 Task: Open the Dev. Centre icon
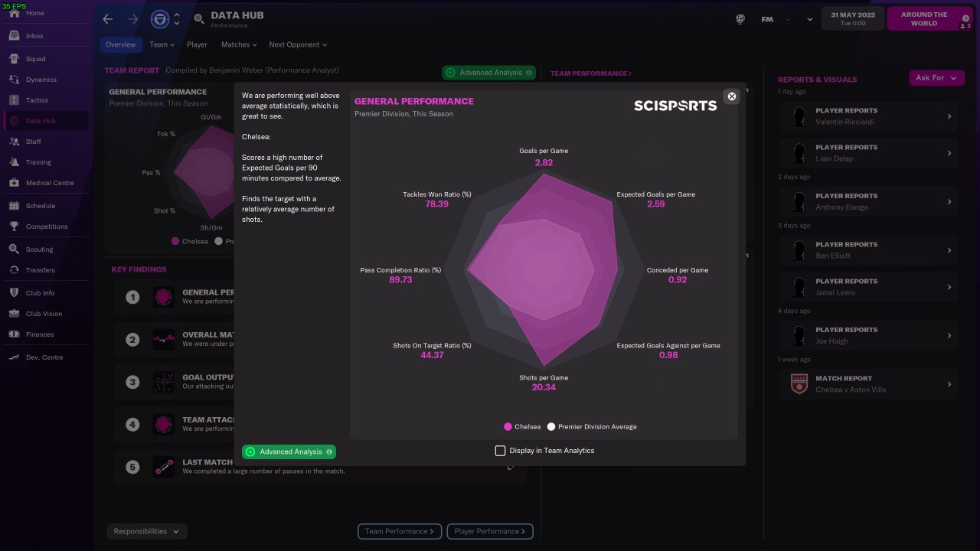click(x=14, y=357)
